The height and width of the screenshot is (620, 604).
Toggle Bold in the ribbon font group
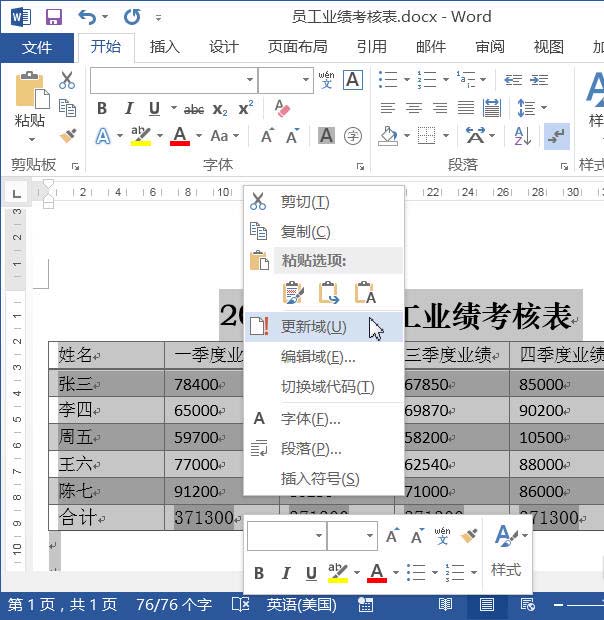101,109
